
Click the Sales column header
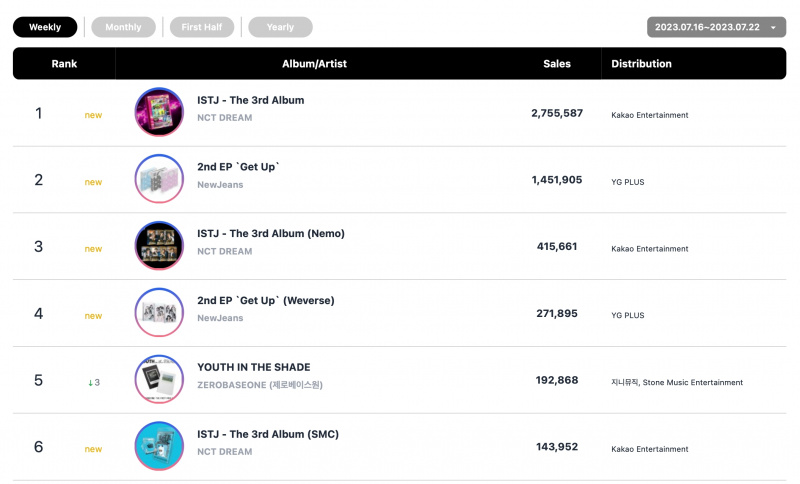tap(557, 64)
